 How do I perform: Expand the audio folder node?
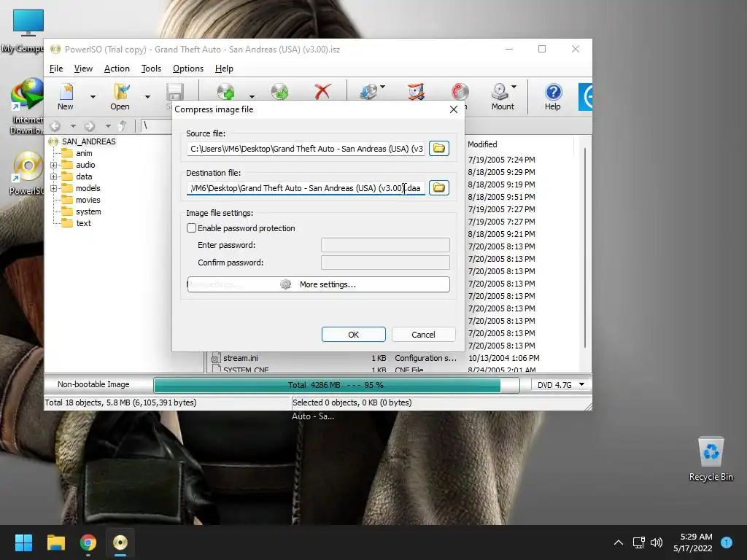pos(53,165)
